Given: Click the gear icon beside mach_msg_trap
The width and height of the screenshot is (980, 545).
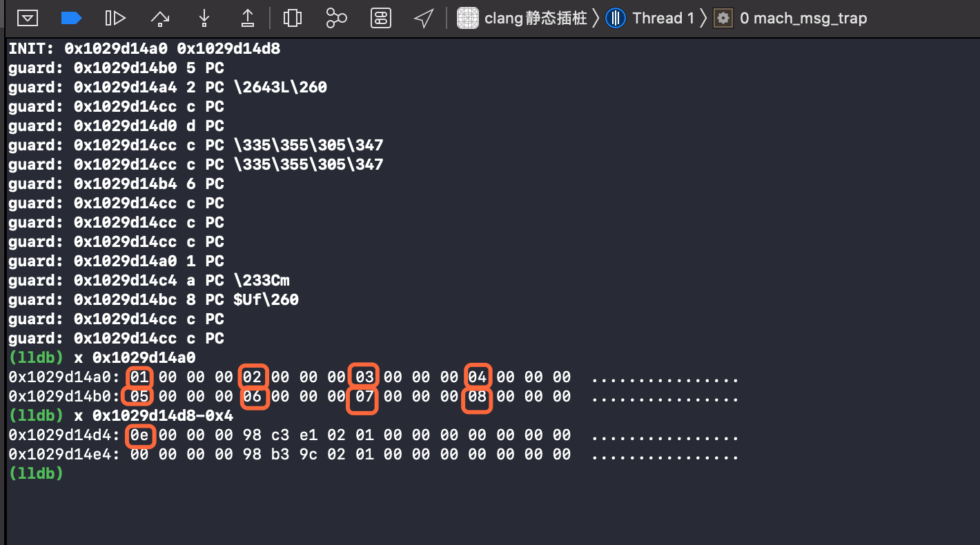Looking at the screenshot, I should (723, 18).
